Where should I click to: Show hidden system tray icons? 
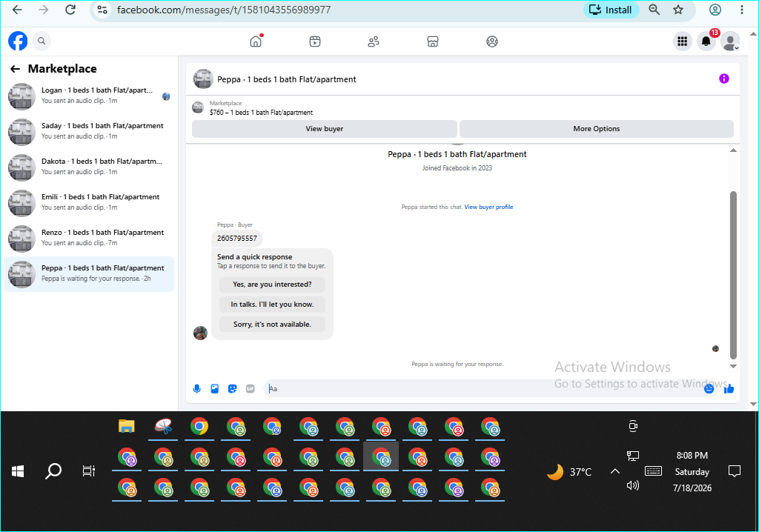(614, 471)
